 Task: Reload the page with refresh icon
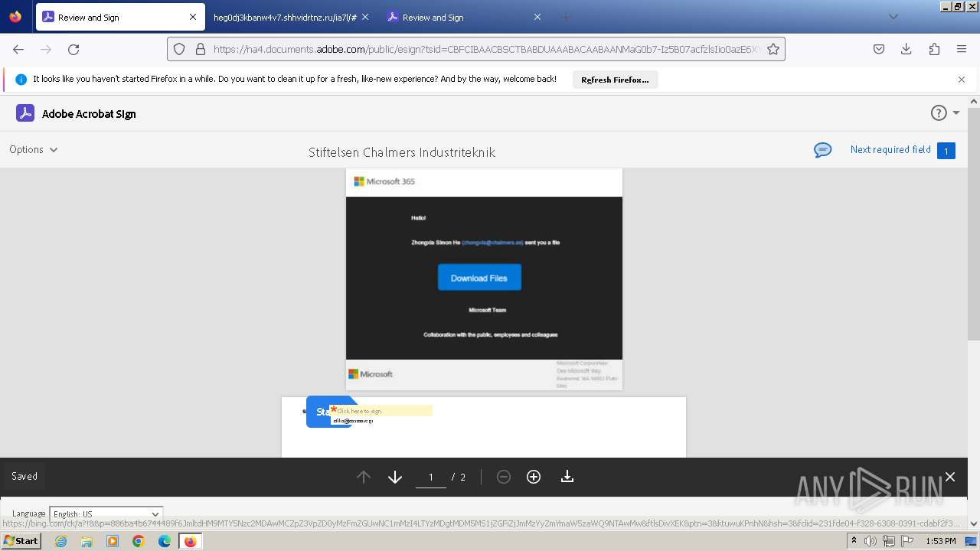73,49
